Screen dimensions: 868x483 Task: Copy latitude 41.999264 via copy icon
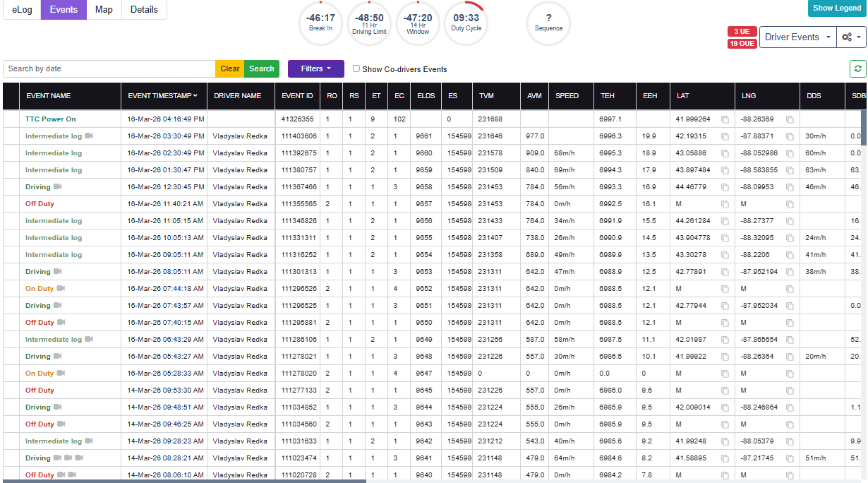725,119
